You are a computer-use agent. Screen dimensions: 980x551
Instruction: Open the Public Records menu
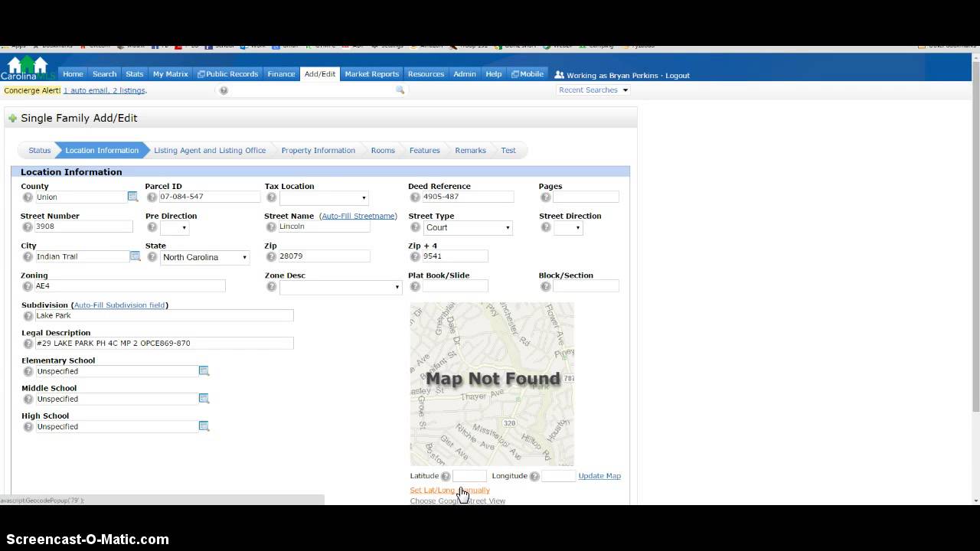[x=227, y=74]
